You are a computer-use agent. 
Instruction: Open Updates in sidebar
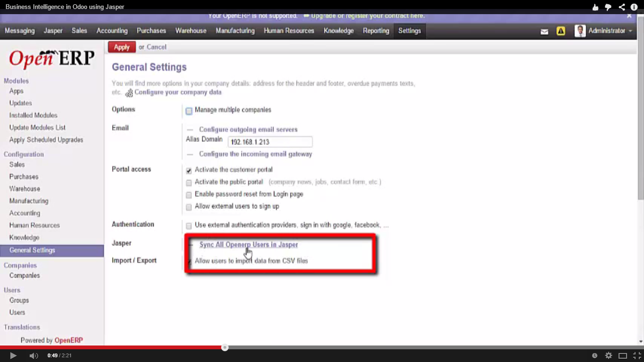coord(21,103)
